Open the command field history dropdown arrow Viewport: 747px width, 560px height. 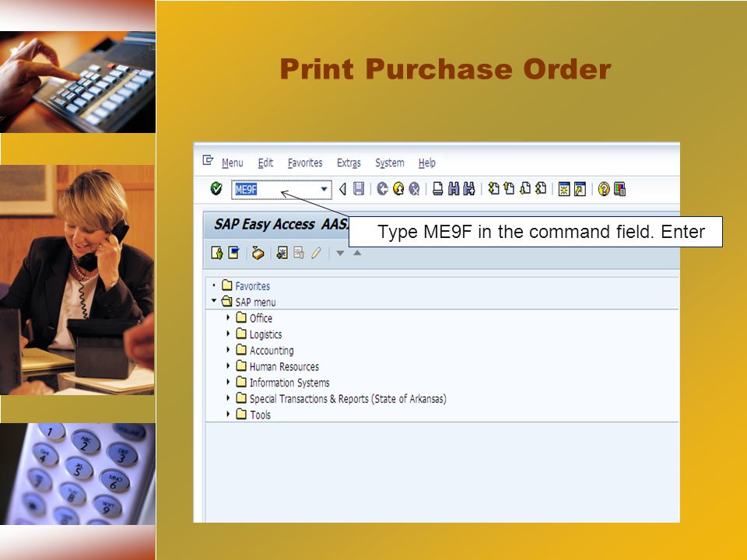[324, 190]
